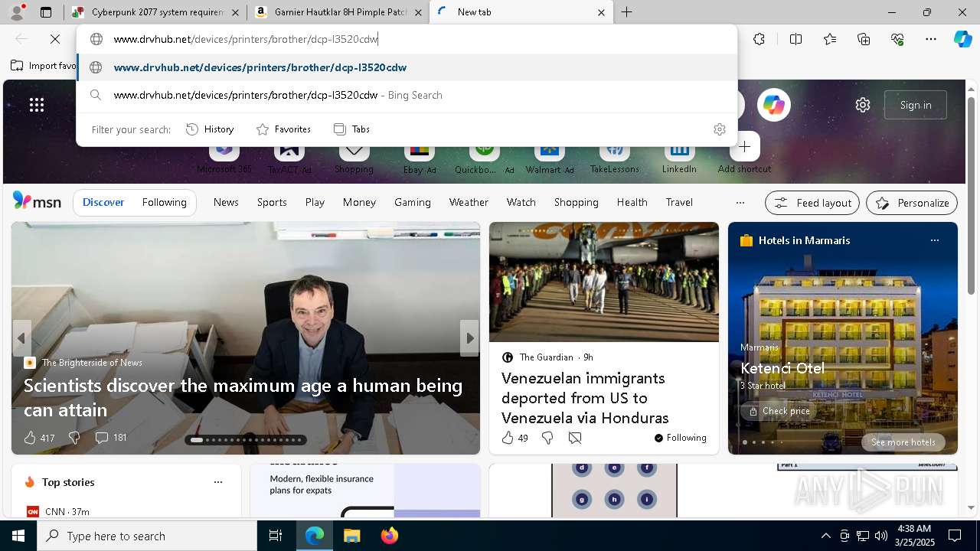The image size is (980, 551).
Task: Dislike the Venezuelan immigrants story
Action: 547,438
